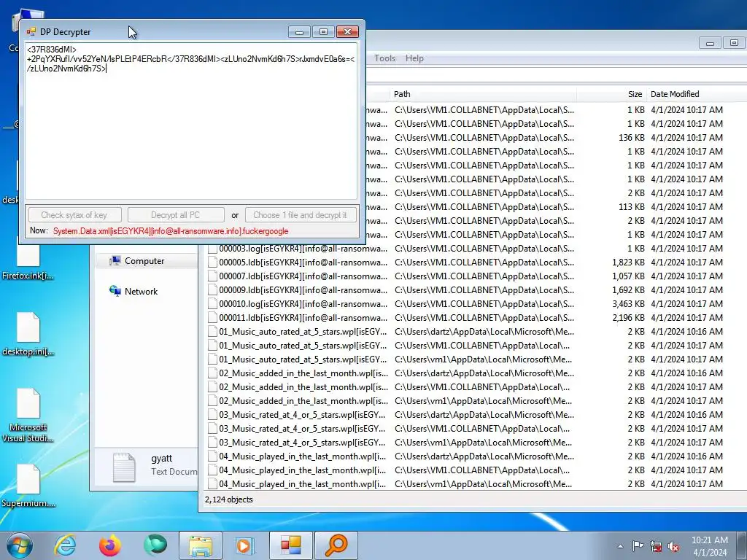Maximize the DP Decrypter window
The width and height of the screenshot is (747, 560).
pyautogui.click(x=323, y=32)
